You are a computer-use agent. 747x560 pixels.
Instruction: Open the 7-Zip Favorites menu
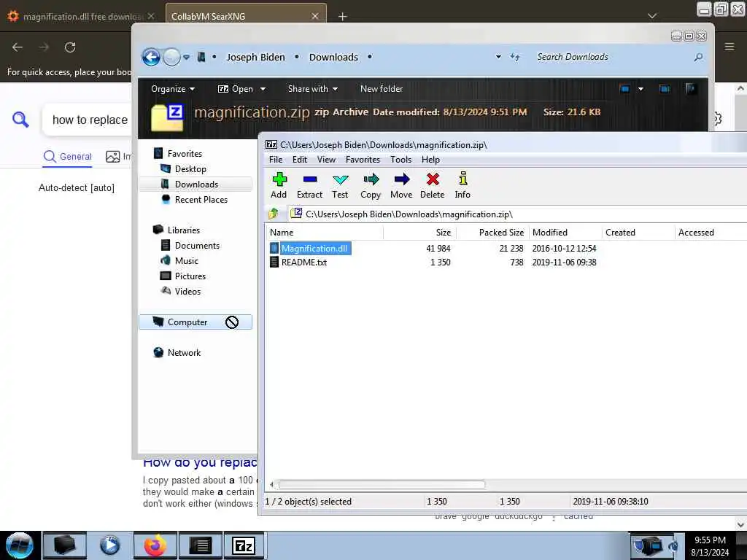coord(363,160)
